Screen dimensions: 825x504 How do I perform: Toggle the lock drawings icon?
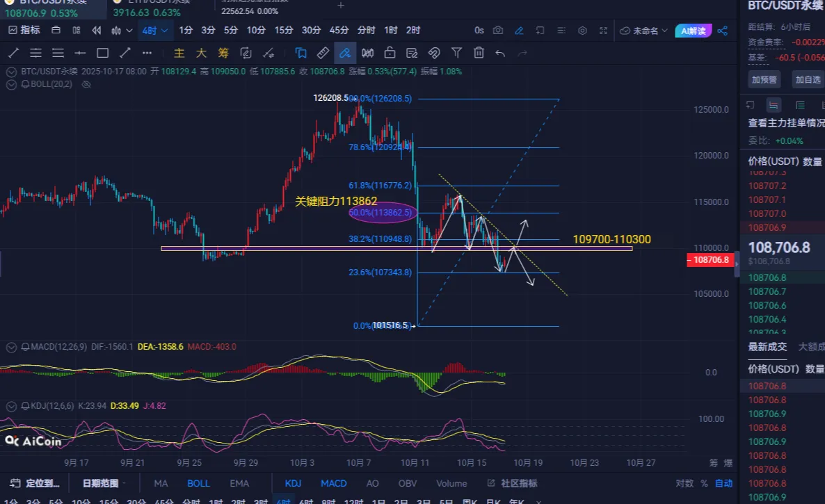point(390,53)
